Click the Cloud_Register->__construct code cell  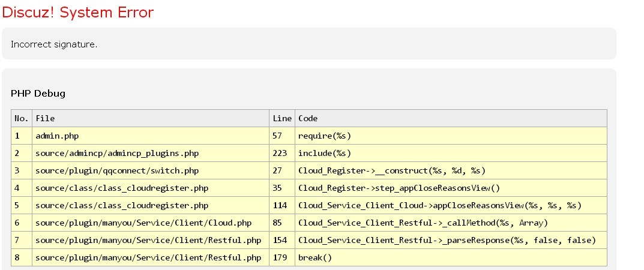point(392,171)
